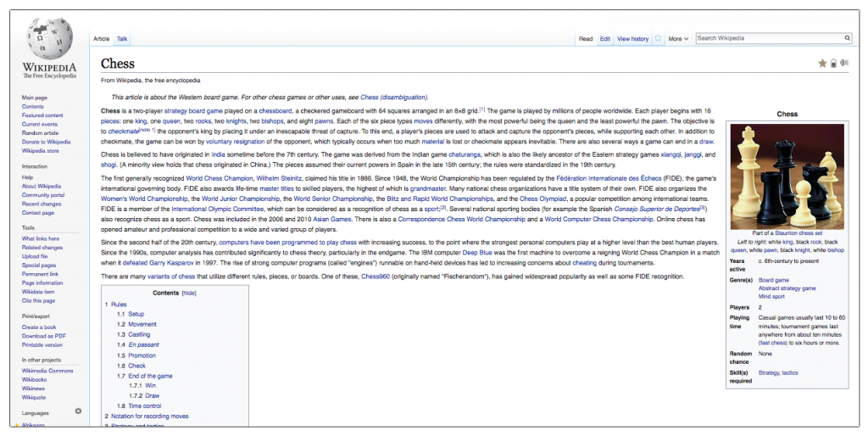Image resolution: width=868 pixels, height=436 pixels.
Task: Open Deep Blue article link
Action: (477, 253)
